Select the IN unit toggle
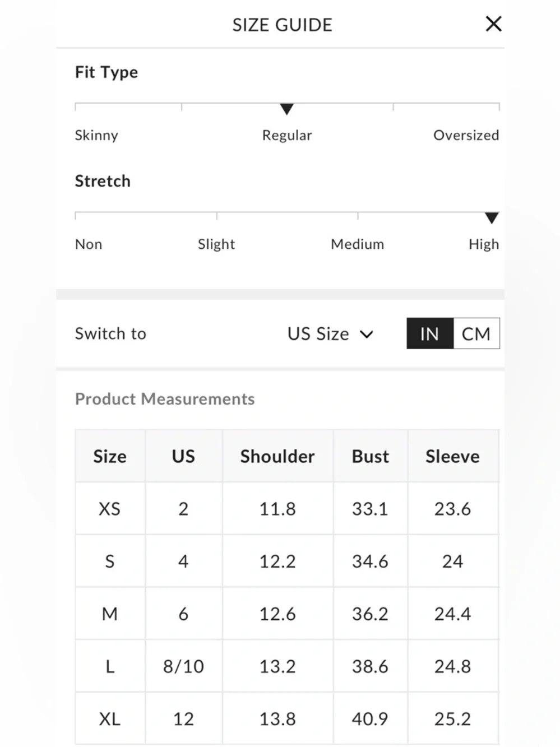This screenshot has height=747, width=560. [x=429, y=334]
